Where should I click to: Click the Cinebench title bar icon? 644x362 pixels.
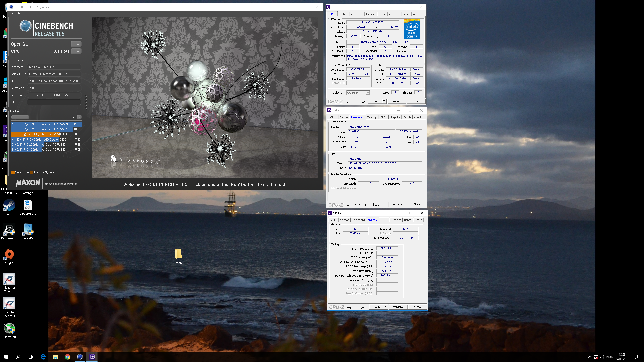pyautogui.click(x=11, y=7)
